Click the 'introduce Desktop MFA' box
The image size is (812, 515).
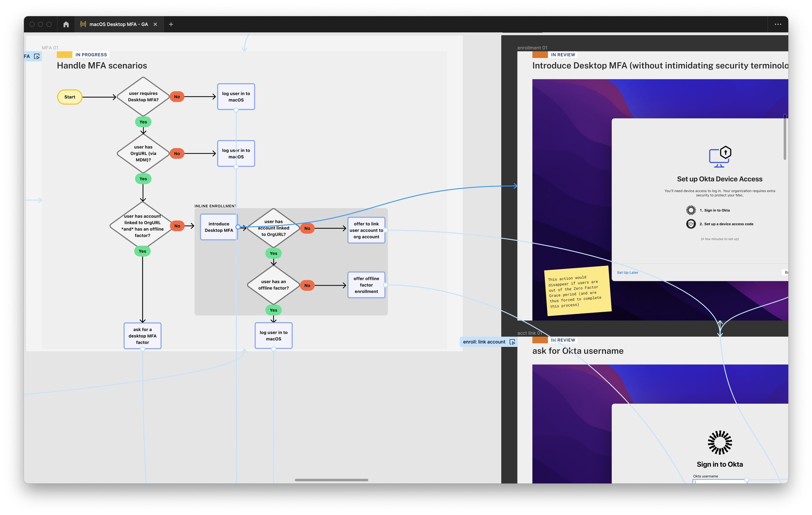coord(219,227)
